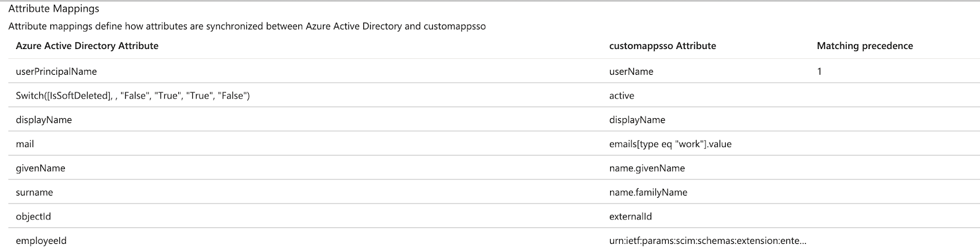Open the employeeId attribute mapping
The image size is (980, 250).
click(41, 241)
